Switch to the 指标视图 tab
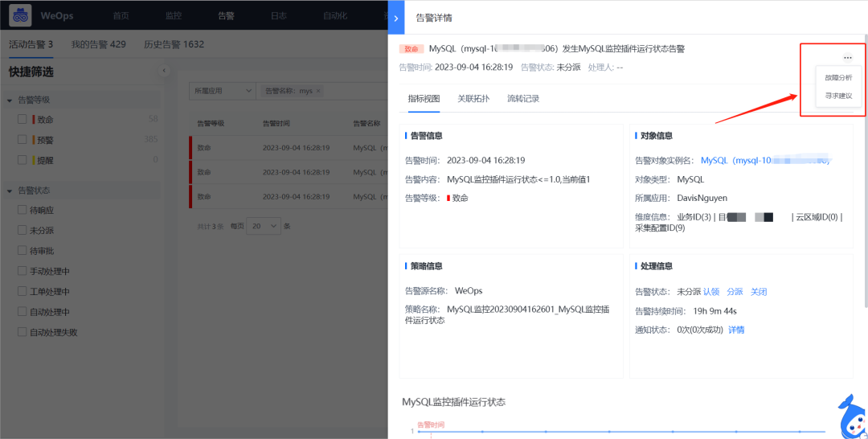The height and width of the screenshot is (439, 868). (424, 99)
